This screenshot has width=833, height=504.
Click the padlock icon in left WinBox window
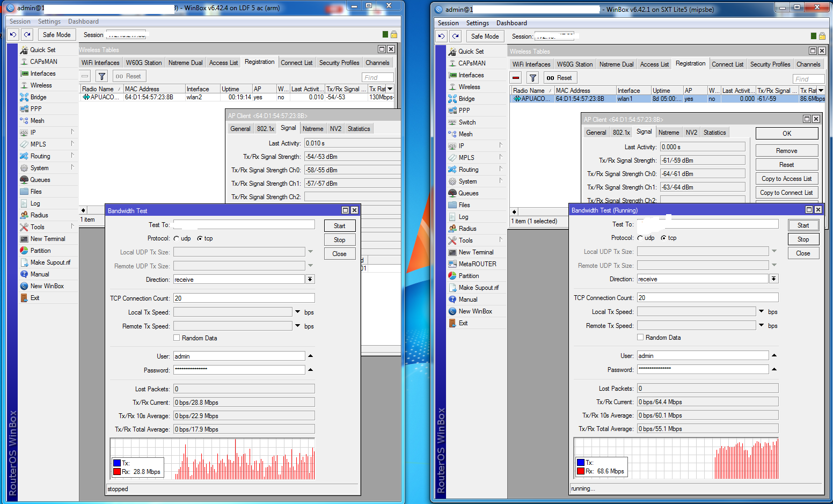point(394,35)
